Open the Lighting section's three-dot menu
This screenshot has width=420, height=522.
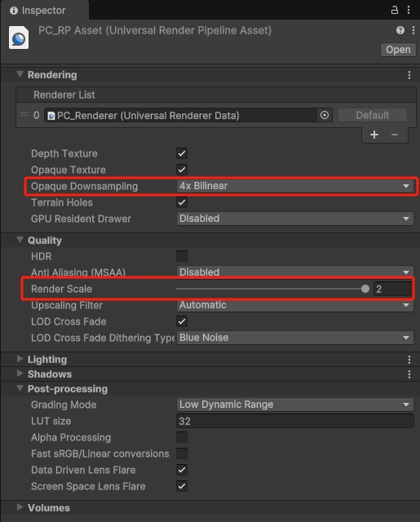(409, 360)
